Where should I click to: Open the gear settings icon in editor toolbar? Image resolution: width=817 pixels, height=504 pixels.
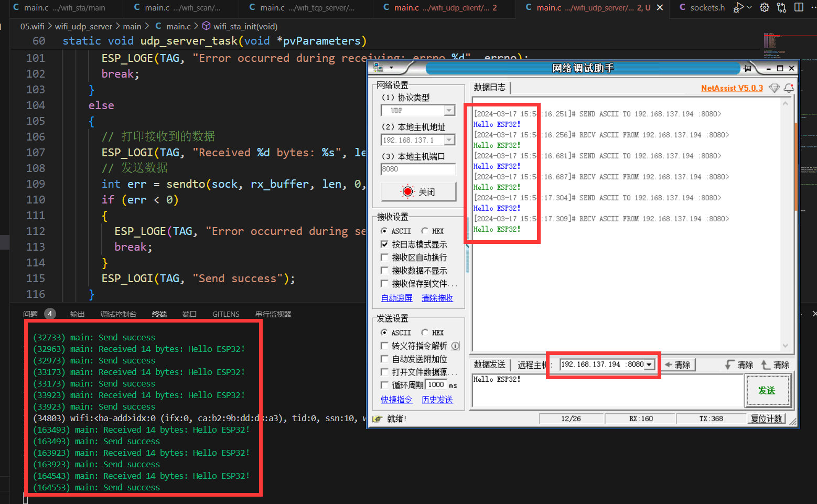pos(765,7)
